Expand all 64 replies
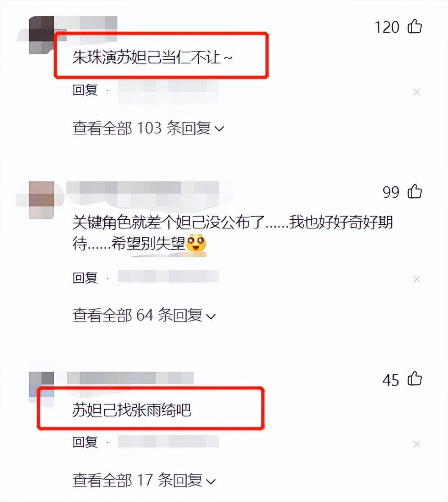The image size is (448, 502). [144, 315]
